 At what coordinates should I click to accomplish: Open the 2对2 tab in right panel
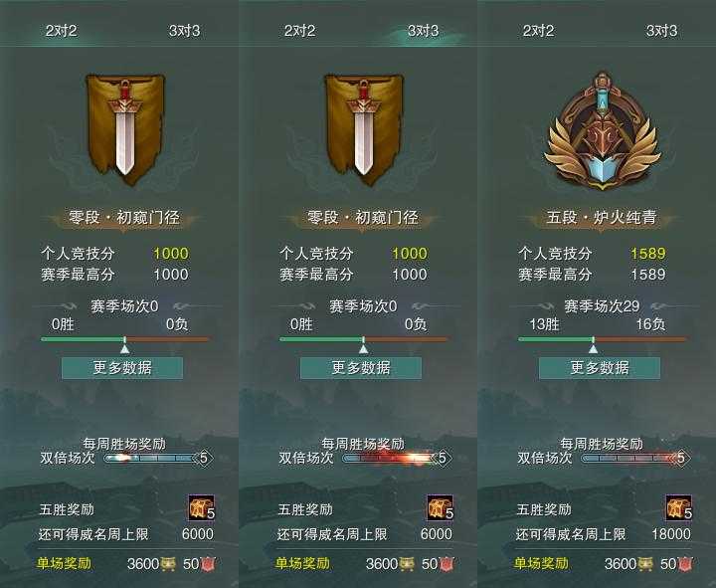538,31
